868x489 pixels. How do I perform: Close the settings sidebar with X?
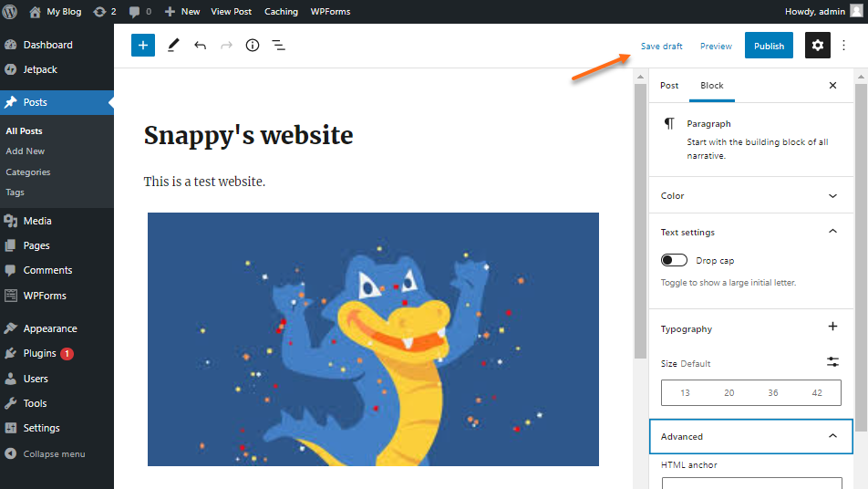[x=832, y=85]
